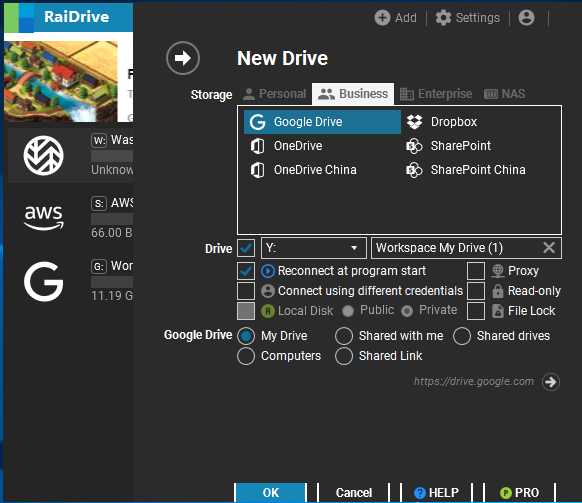582x503 pixels.
Task: Click the S: drive letter badge
Action: click(x=99, y=203)
